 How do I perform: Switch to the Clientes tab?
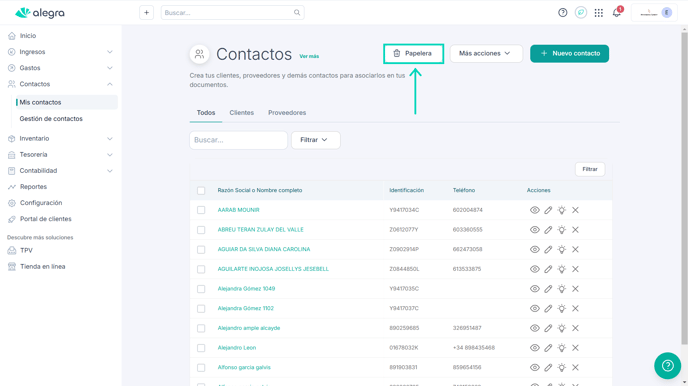[x=241, y=113]
